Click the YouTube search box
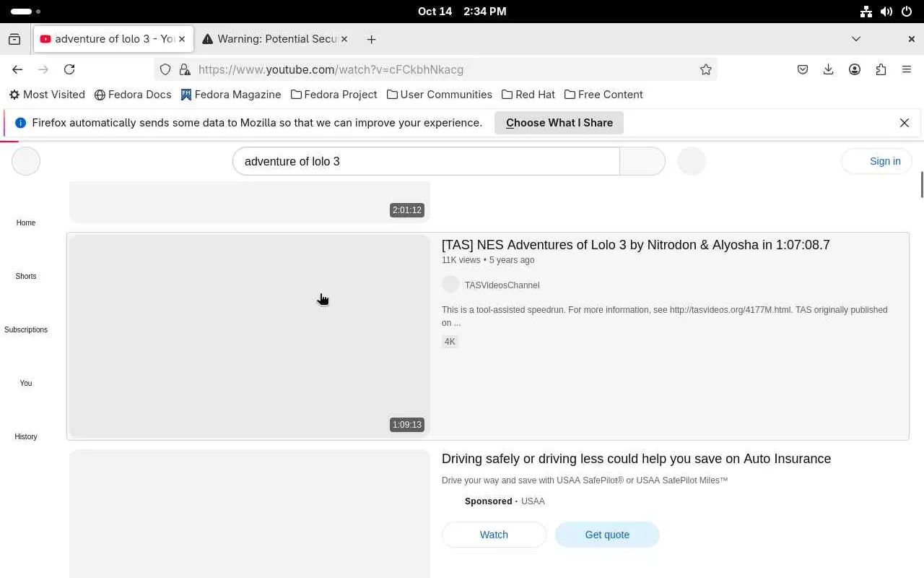 tap(426, 161)
